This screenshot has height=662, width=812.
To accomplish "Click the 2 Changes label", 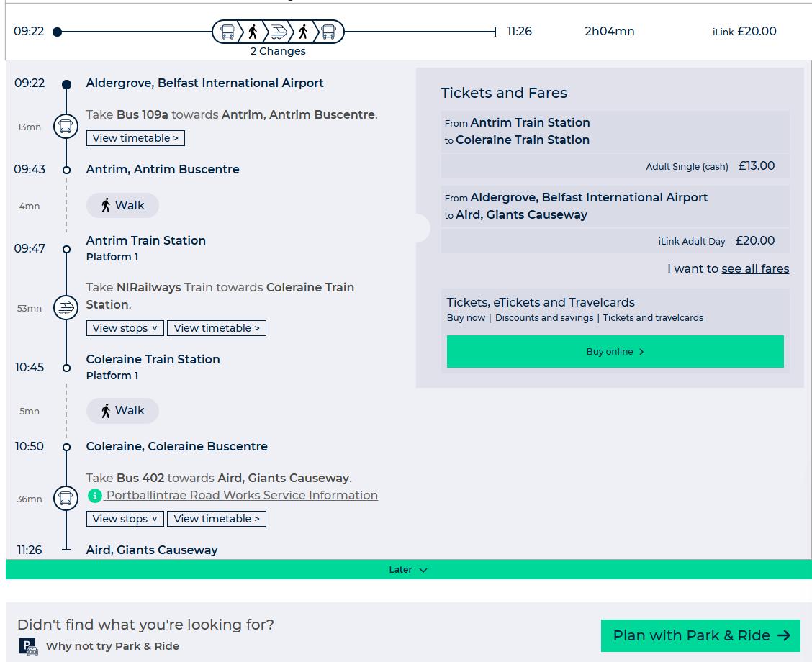I will (278, 51).
